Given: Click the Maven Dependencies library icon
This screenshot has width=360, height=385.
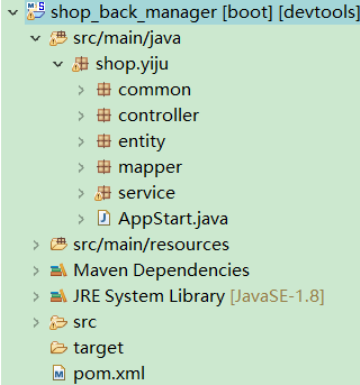Looking at the screenshot, I should (59, 270).
